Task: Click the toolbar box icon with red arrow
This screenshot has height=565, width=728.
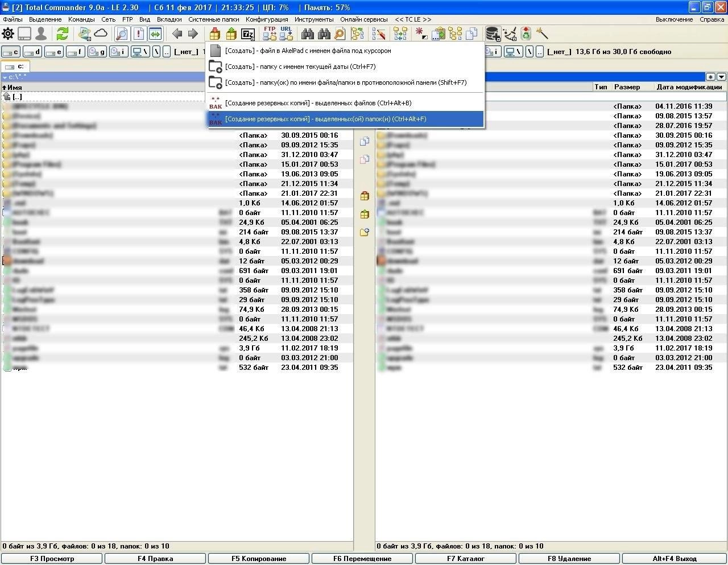Action: coord(215,34)
